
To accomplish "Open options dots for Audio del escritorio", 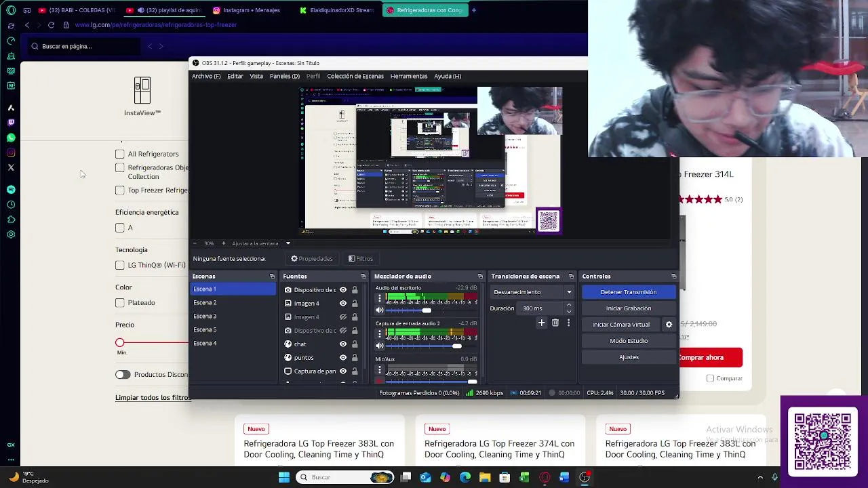I will click(x=380, y=298).
